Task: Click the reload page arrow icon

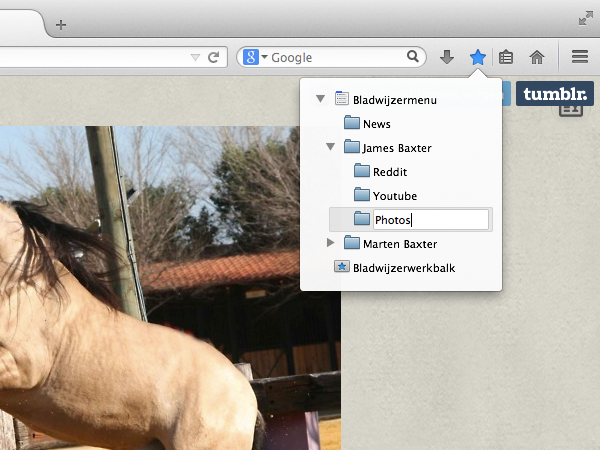Action: coord(214,57)
